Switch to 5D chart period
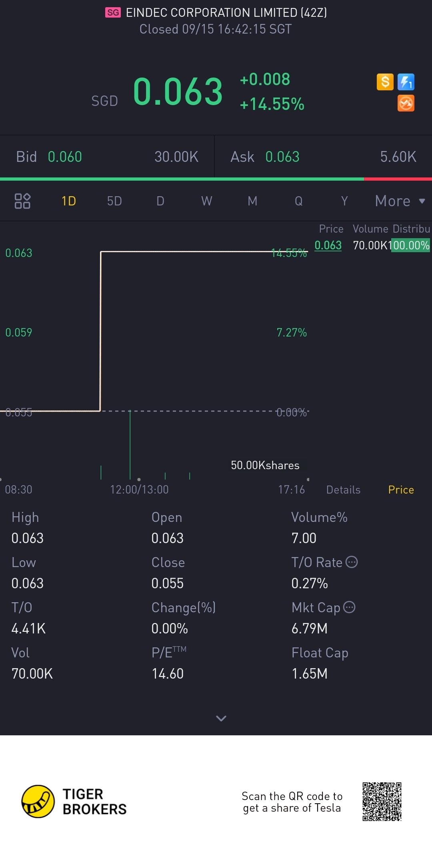Screen dimensions: 432x868 click(114, 201)
